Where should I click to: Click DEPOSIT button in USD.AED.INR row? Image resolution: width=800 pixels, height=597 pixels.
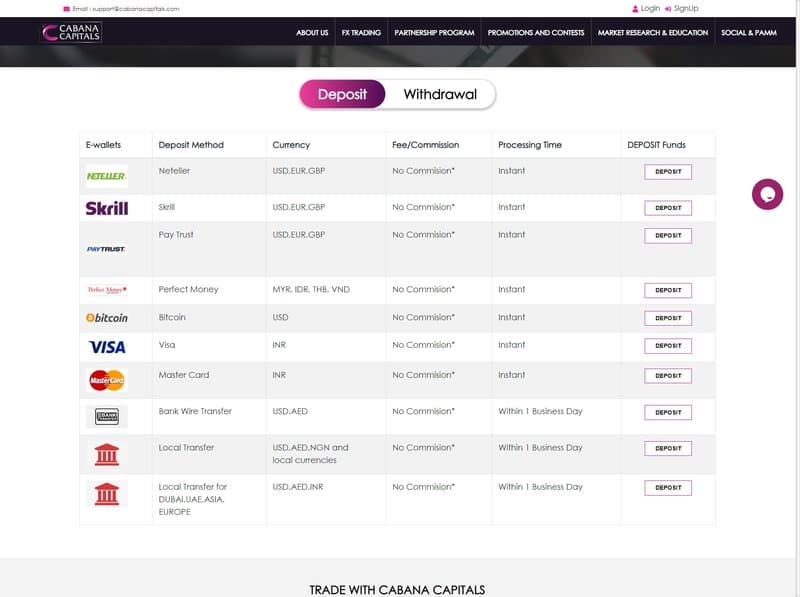point(668,488)
